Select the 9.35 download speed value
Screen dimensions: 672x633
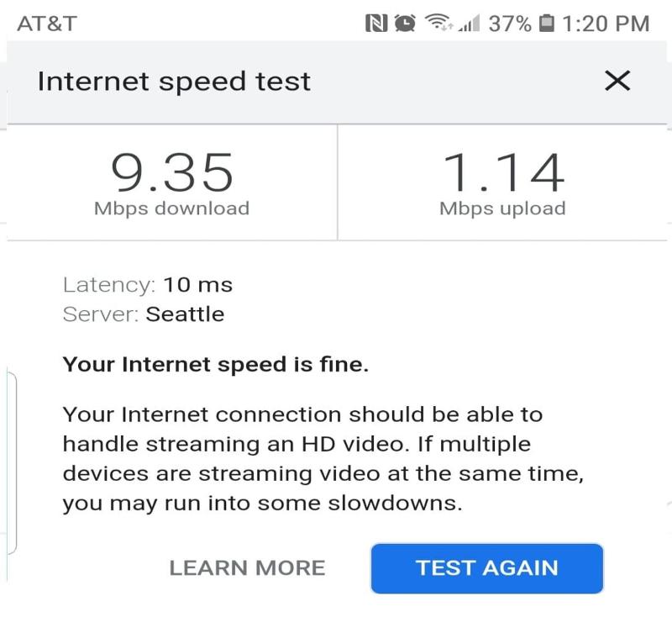[172, 172]
